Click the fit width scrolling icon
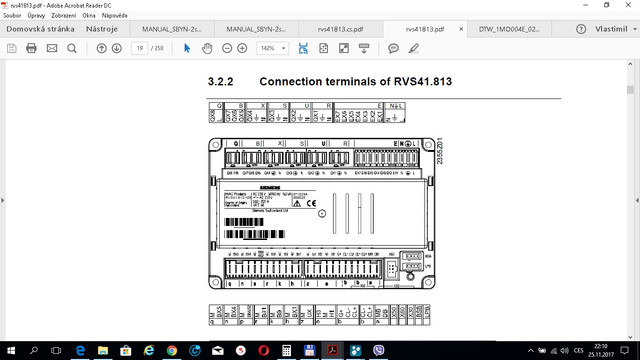This screenshot has width=640, height=360. [303, 48]
